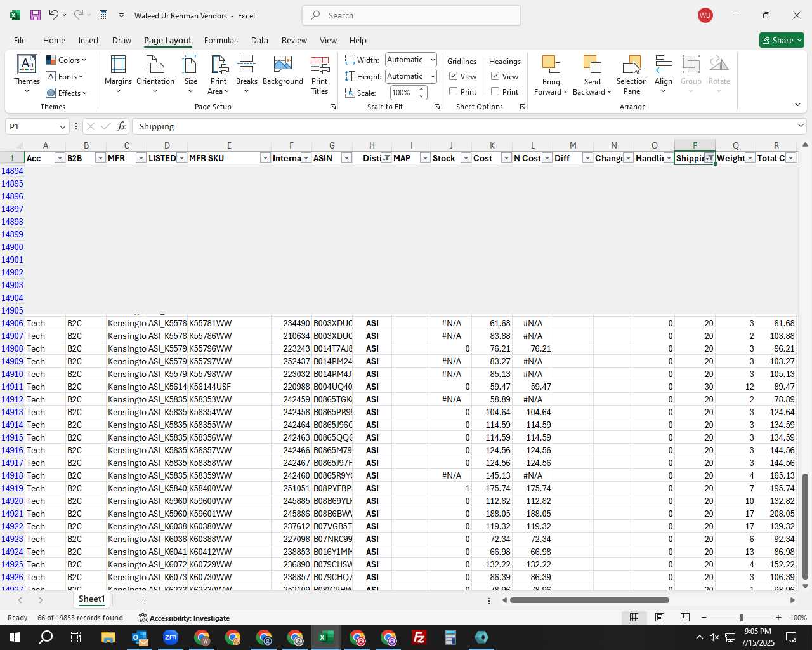
Task: Switch to the Review tab
Action: point(294,40)
